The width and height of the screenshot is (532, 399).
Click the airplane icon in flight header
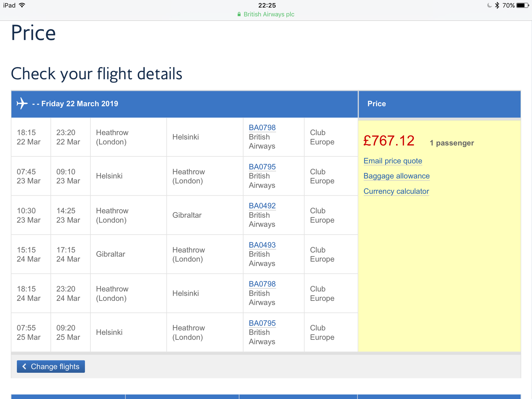tap(22, 103)
